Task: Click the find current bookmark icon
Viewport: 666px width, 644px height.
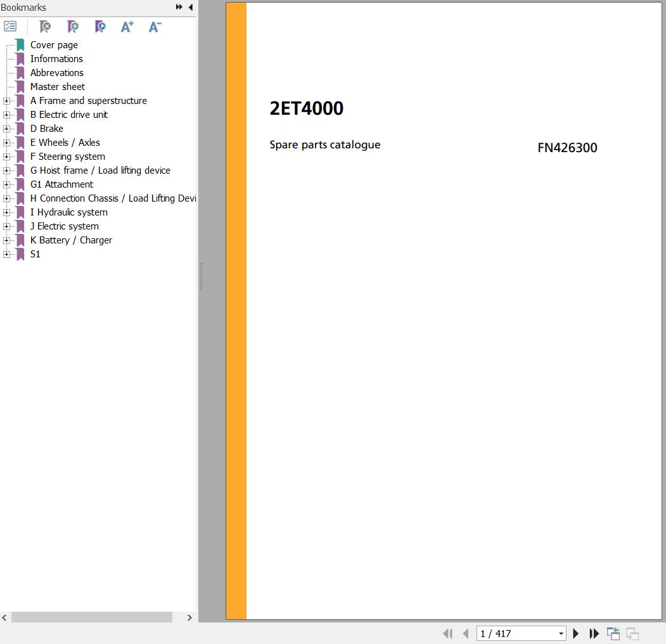Action: pyautogui.click(x=100, y=27)
